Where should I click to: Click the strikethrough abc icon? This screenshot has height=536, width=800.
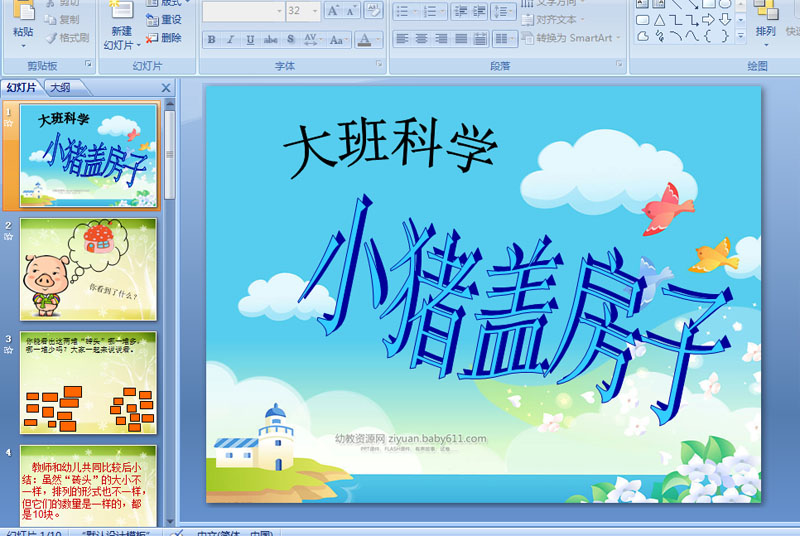click(270, 40)
